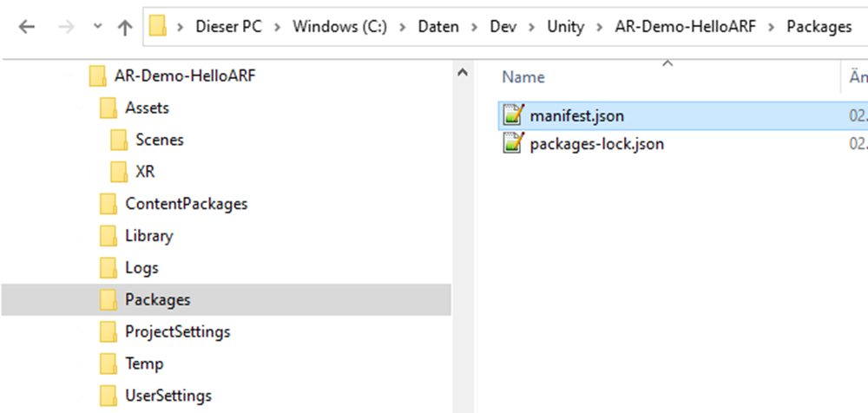
Task: Expand the chevron after Unity in path
Action: point(600,27)
